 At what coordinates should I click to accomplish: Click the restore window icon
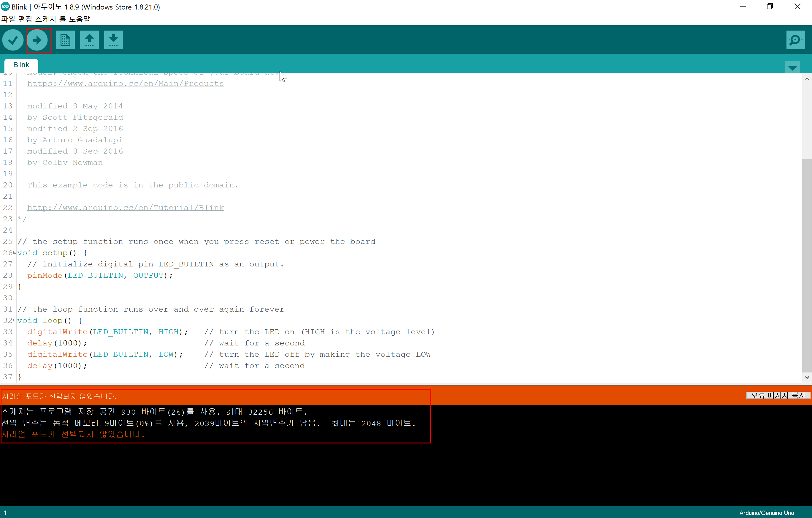pos(770,7)
